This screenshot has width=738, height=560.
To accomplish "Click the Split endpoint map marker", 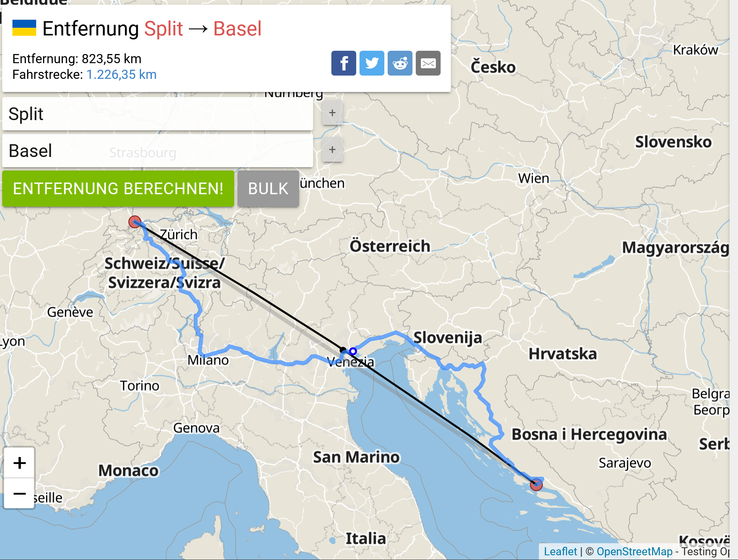I will pyautogui.click(x=536, y=484).
